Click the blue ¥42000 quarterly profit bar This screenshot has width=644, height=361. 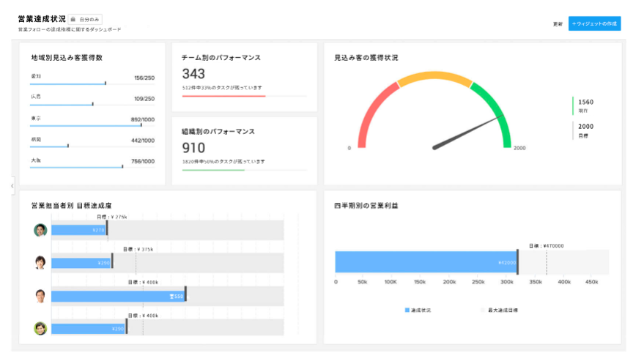pos(425,262)
